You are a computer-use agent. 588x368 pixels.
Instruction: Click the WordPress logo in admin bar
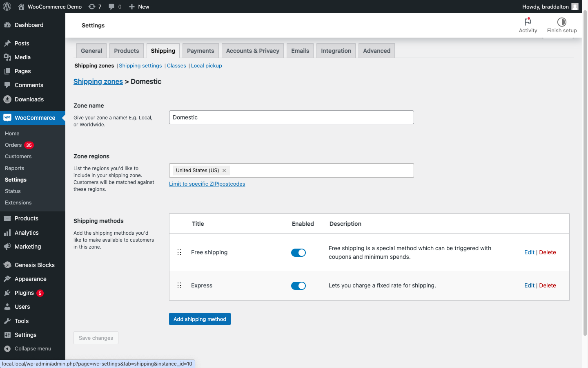click(7, 7)
